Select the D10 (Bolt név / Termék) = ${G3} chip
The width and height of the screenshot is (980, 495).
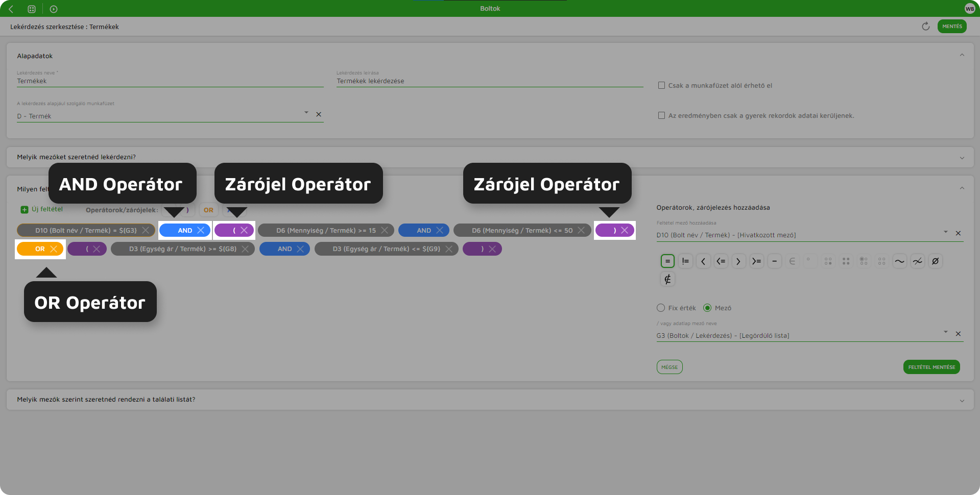pyautogui.click(x=86, y=230)
